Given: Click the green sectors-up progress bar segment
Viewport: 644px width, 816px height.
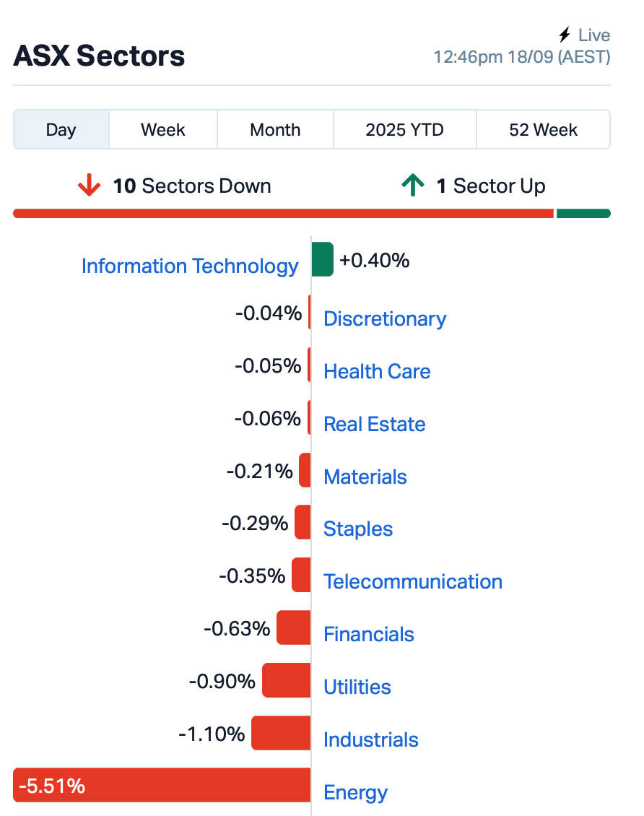Looking at the screenshot, I should (583, 213).
